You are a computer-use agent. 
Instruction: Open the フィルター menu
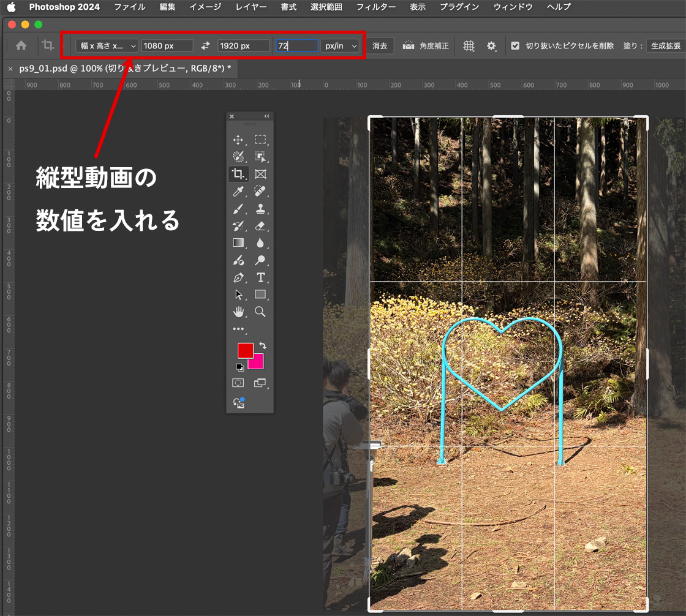coord(375,7)
